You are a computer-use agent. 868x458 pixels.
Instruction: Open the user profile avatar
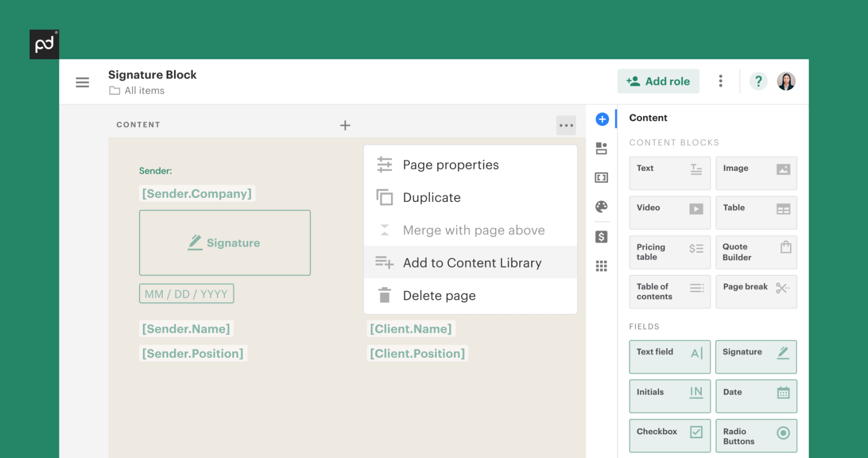point(786,81)
